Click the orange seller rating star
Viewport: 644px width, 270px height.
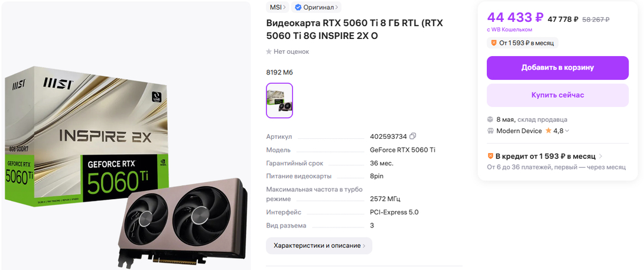pos(548,131)
